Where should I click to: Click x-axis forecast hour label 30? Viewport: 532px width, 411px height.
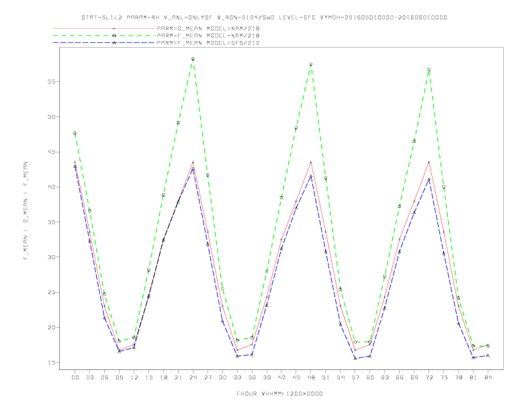222,377
